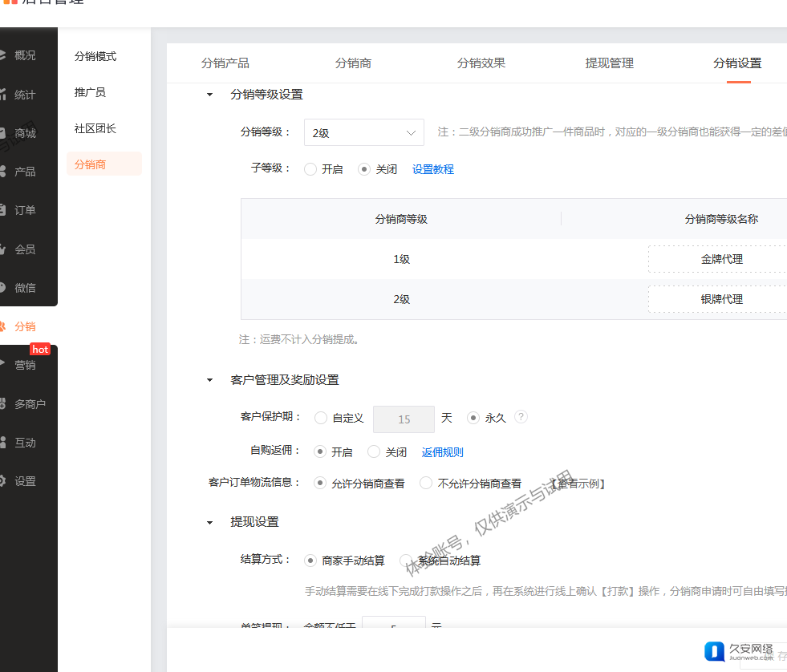Switch to the 提现管理 tab

(x=610, y=63)
